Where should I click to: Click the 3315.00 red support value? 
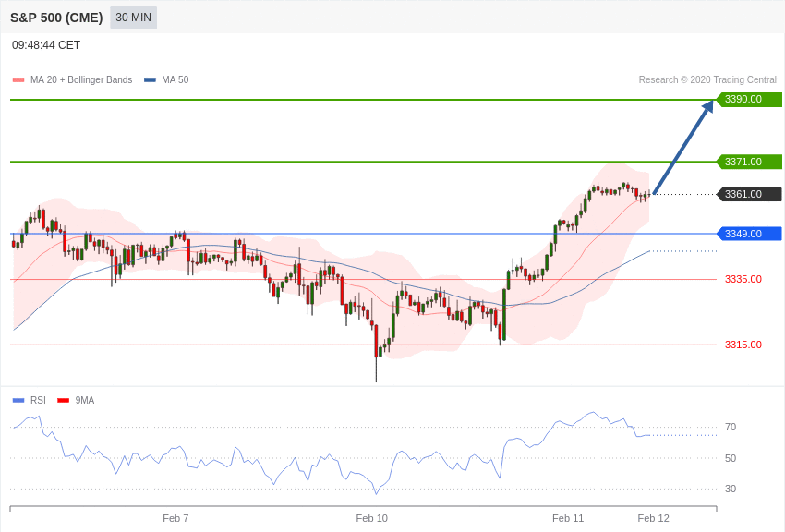coord(743,345)
